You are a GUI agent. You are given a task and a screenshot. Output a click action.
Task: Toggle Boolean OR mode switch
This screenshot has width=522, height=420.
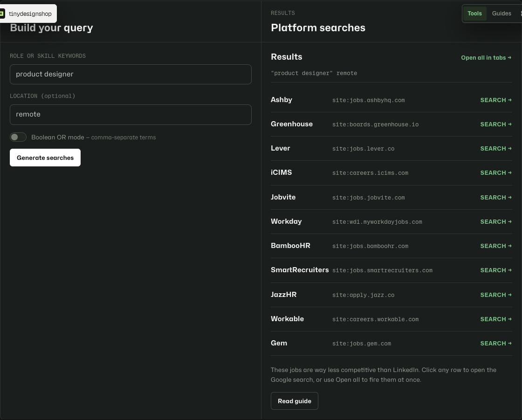(18, 137)
